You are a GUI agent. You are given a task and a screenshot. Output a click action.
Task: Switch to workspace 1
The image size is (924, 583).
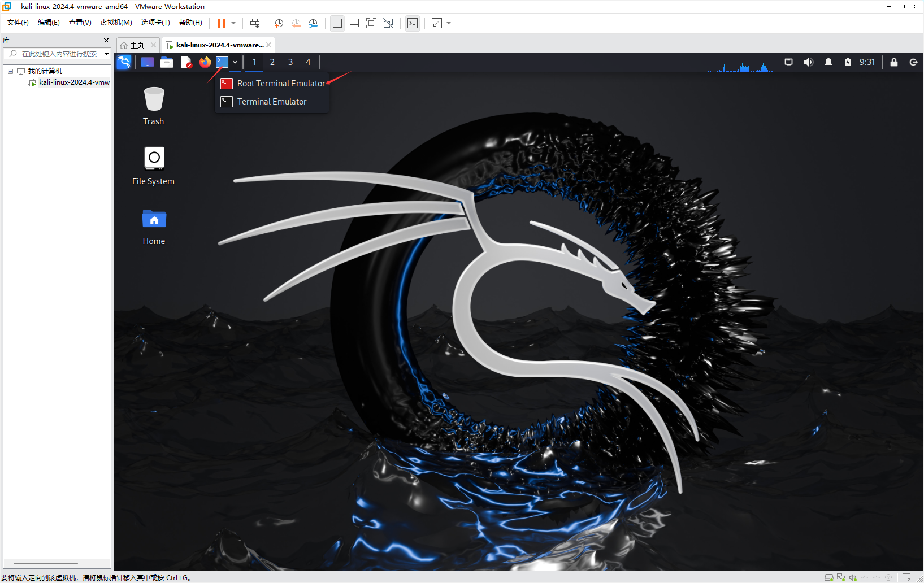click(x=254, y=62)
